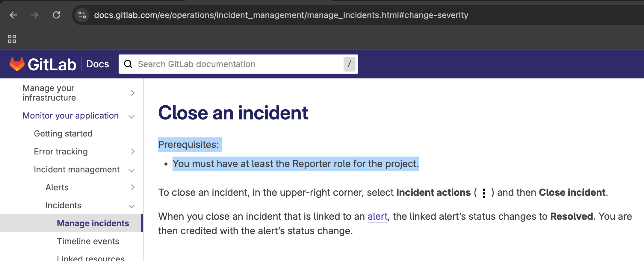Open the Timeline events page

(88, 241)
